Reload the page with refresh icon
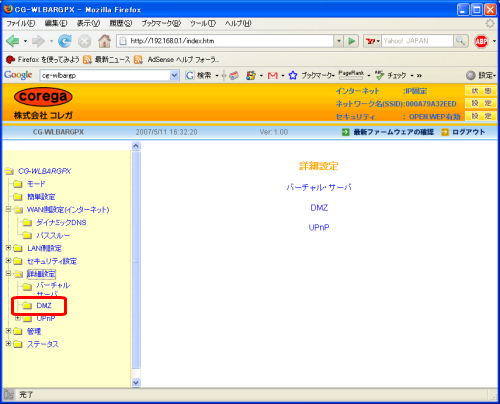Screen dimensions: 500x404 click(65, 41)
